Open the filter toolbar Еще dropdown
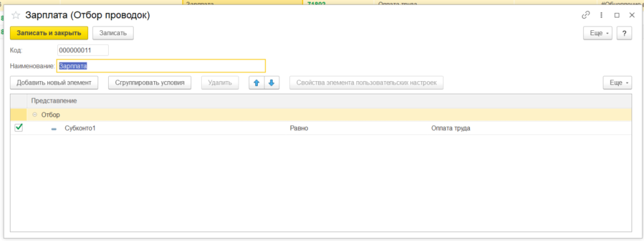The height and width of the screenshot is (241, 644). tap(618, 82)
